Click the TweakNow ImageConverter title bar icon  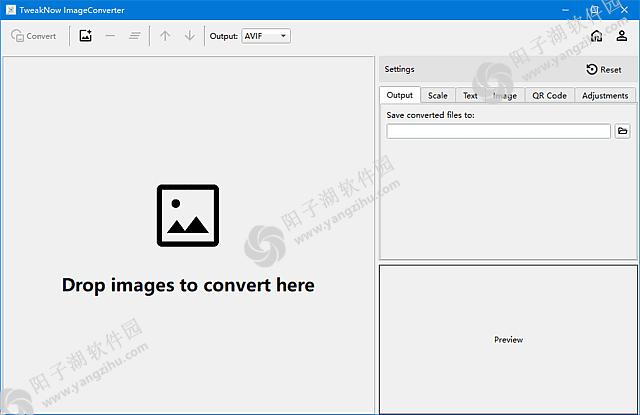pos(11,10)
